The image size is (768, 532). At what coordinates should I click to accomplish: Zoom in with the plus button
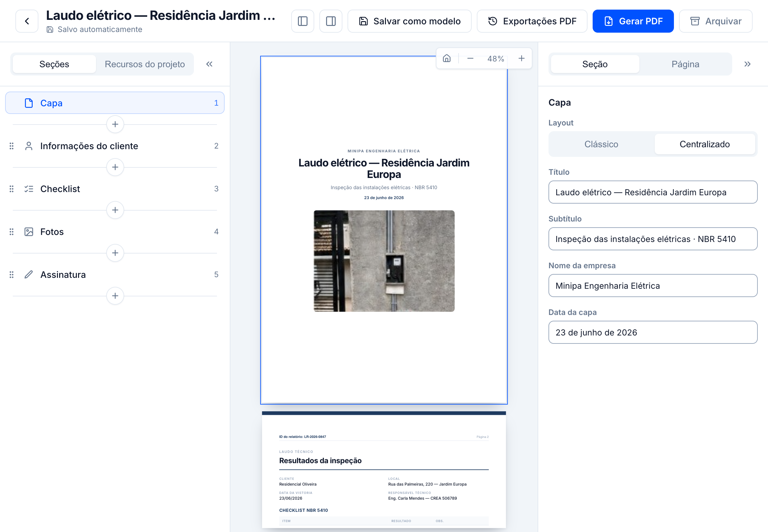pos(522,58)
